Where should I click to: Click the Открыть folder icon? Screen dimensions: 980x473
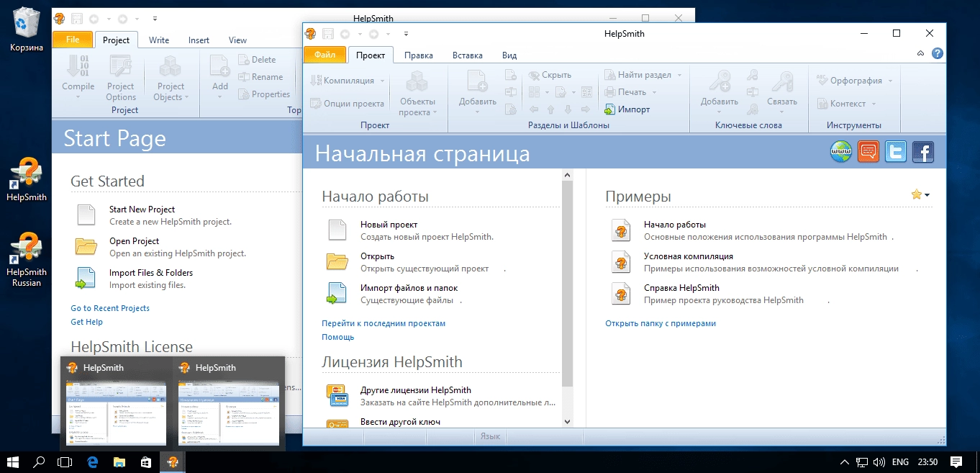click(337, 261)
